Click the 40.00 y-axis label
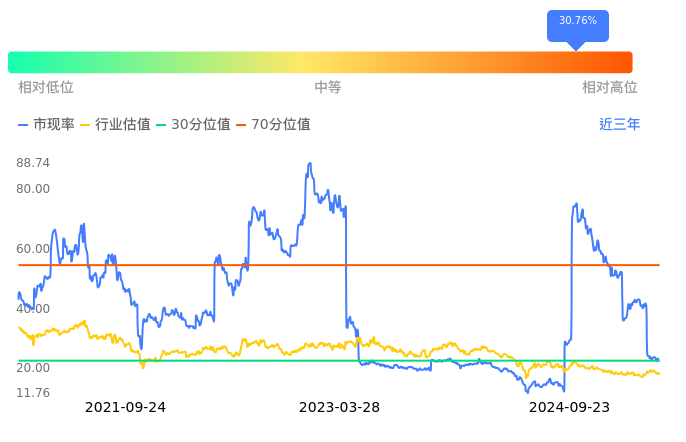This screenshot has width=686, height=442. (x=34, y=309)
